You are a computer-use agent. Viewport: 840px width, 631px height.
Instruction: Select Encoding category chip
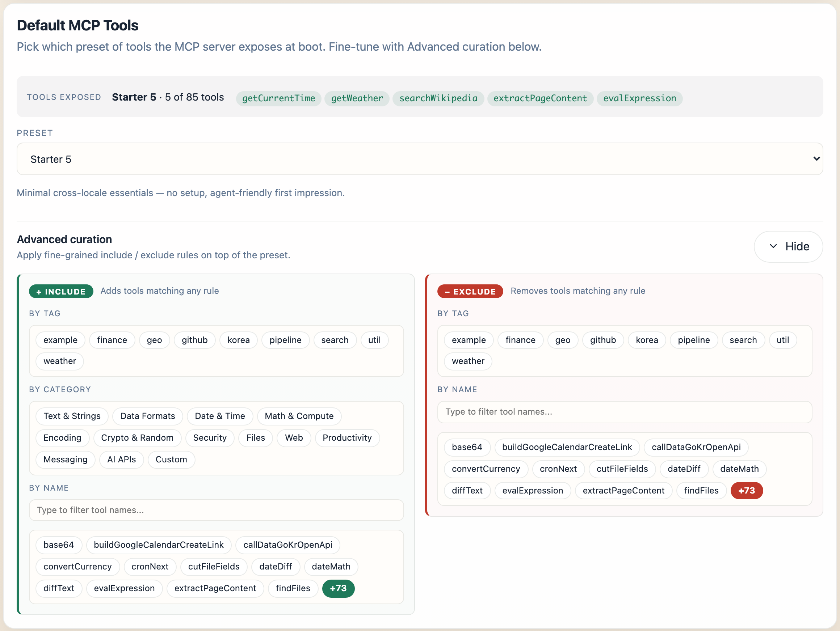click(x=62, y=438)
